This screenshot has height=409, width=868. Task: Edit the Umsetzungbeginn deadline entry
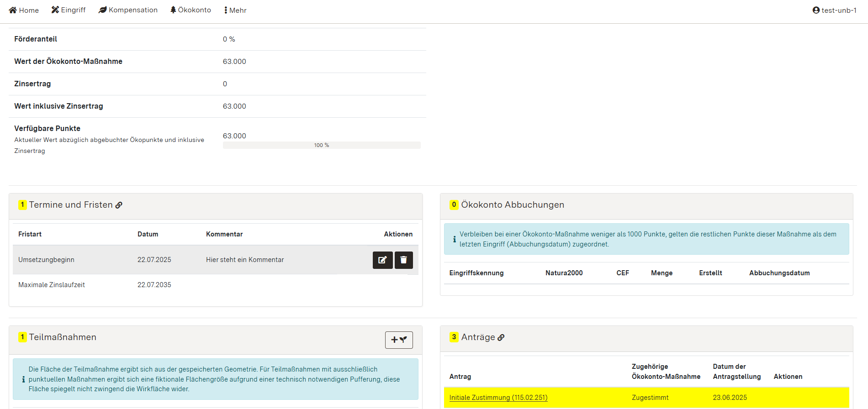click(x=382, y=260)
